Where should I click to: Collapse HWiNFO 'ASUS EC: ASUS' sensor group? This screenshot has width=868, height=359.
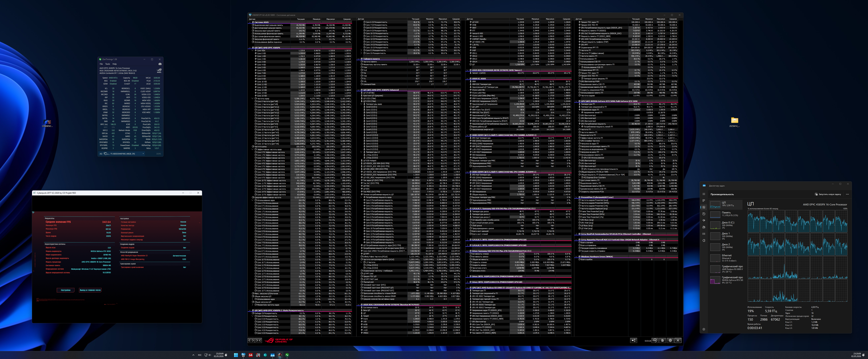pos(467,79)
